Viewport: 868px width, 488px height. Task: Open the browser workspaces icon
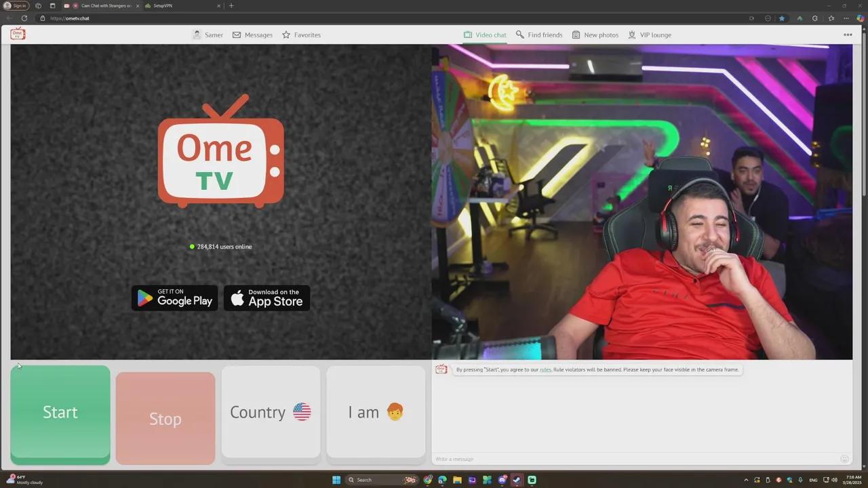click(38, 5)
